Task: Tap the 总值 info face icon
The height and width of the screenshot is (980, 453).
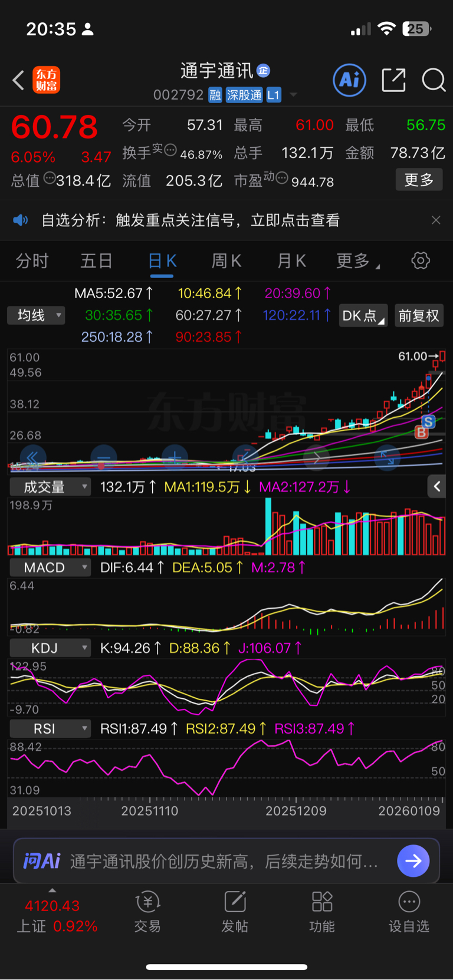Action: (x=50, y=177)
